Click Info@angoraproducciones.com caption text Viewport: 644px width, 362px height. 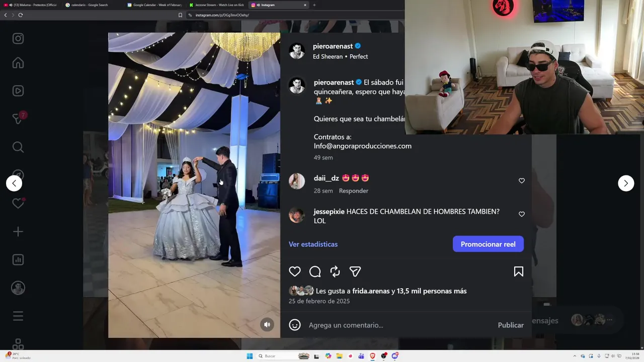coord(363,146)
